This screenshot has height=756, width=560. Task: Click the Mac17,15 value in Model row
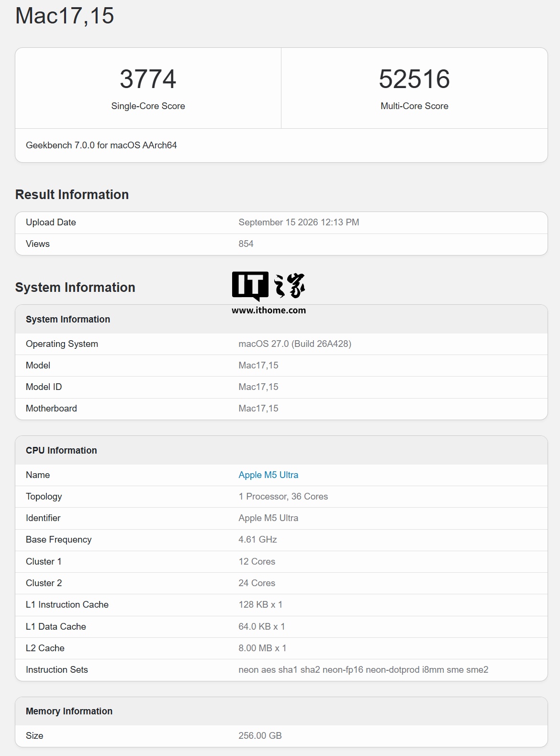click(258, 365)
